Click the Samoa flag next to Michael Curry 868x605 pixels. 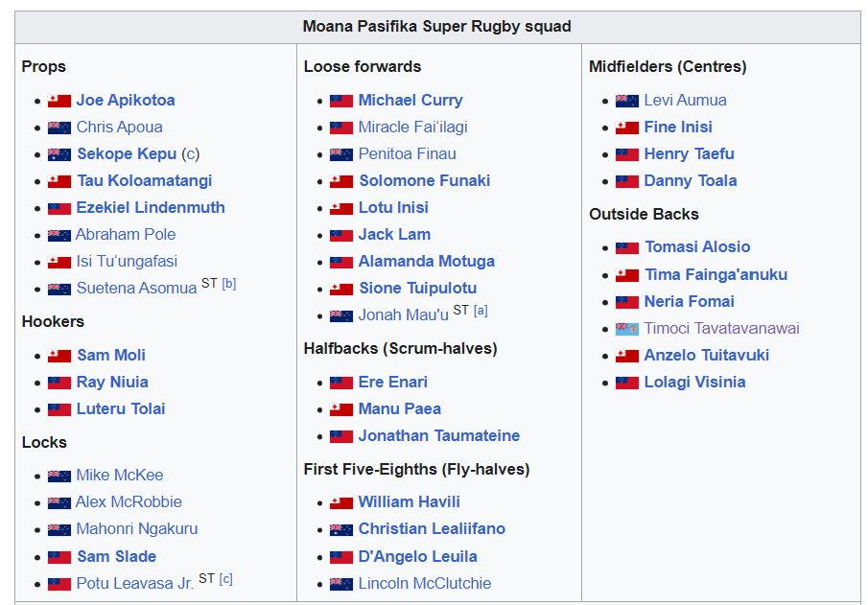341,101
